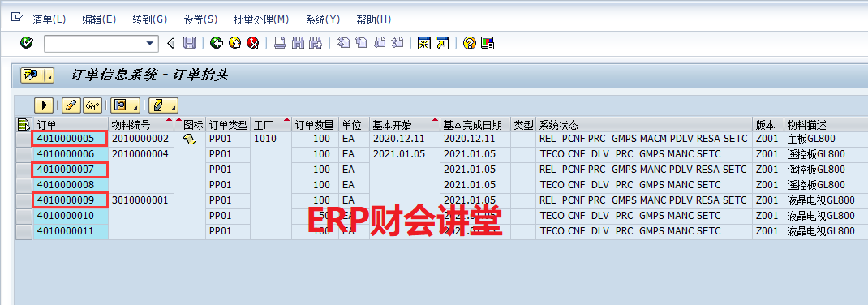
Task: Click select-all icon in table corner
Action: (x=24, y=124)
